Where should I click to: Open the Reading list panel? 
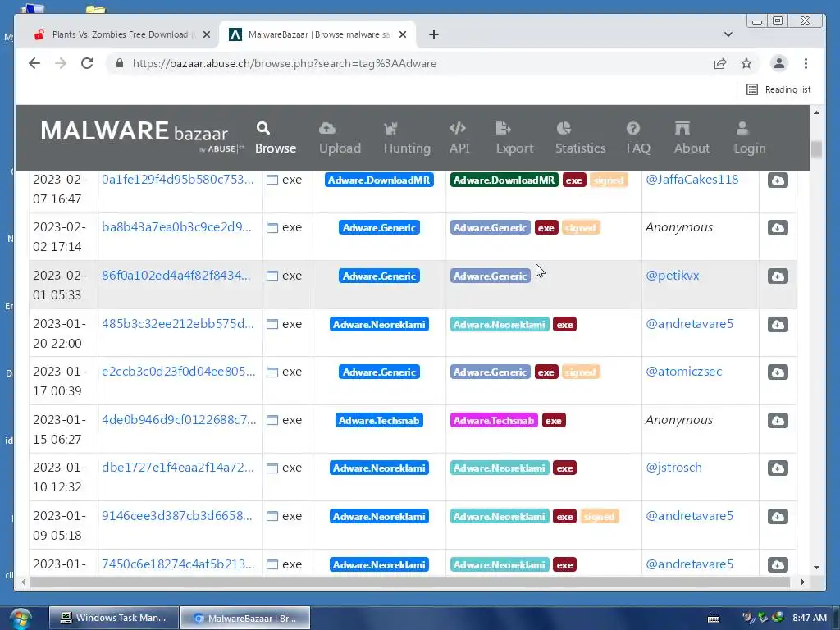pyautogui.click(x=778, y=89)
